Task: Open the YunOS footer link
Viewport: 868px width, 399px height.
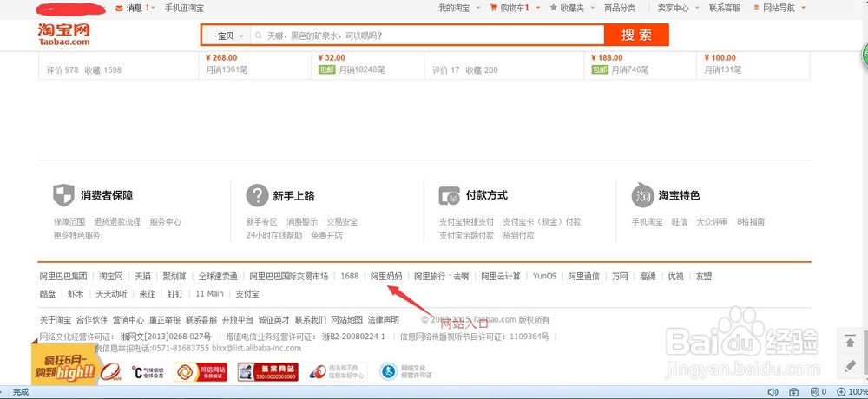Action: [x=545, y=276]
